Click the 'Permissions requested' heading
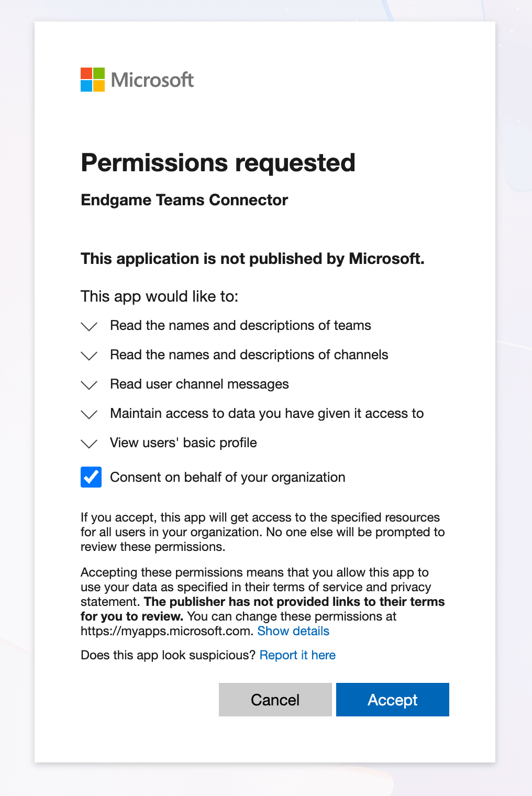Viewport: 532px width, 796px height. coord(218,163)
